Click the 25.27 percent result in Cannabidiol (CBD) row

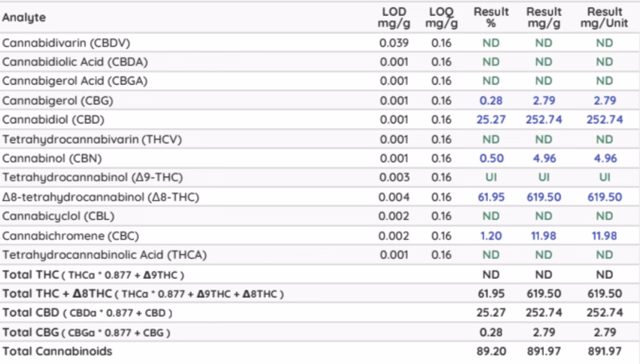click(491, 120)
